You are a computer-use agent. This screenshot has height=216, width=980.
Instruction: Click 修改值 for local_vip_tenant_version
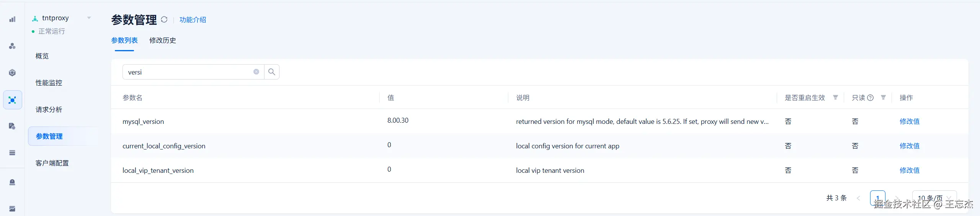(x=909, y=171)
